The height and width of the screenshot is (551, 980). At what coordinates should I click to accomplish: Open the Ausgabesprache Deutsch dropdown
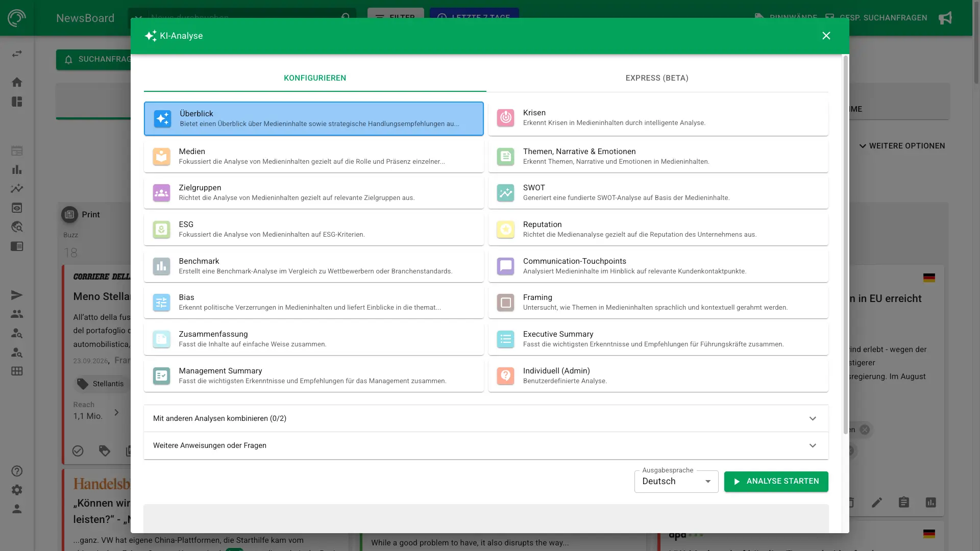point(676,482)
